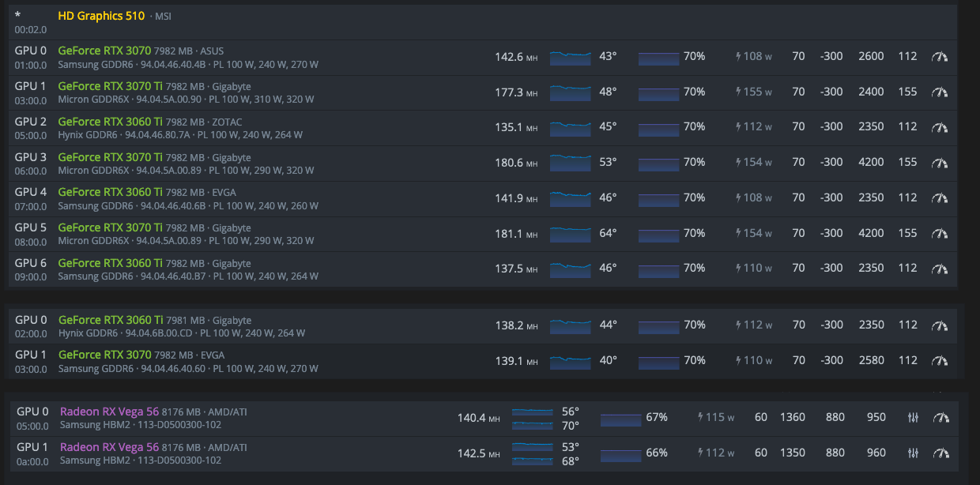
Task: Click the 2600 memory clock value on ASUS row
Action: pyautogui.click(x=871, y=57)
